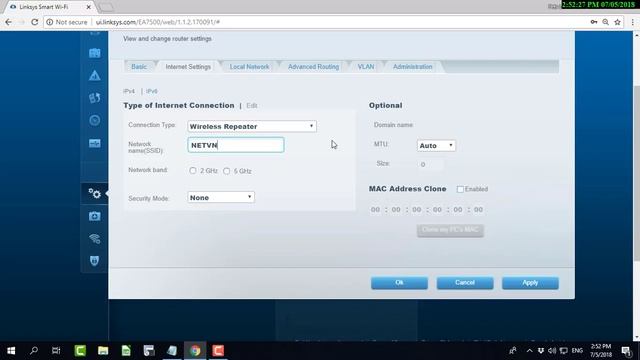Switch to the Internet Settings tab
Screen dimensions: 640x360
188,67
